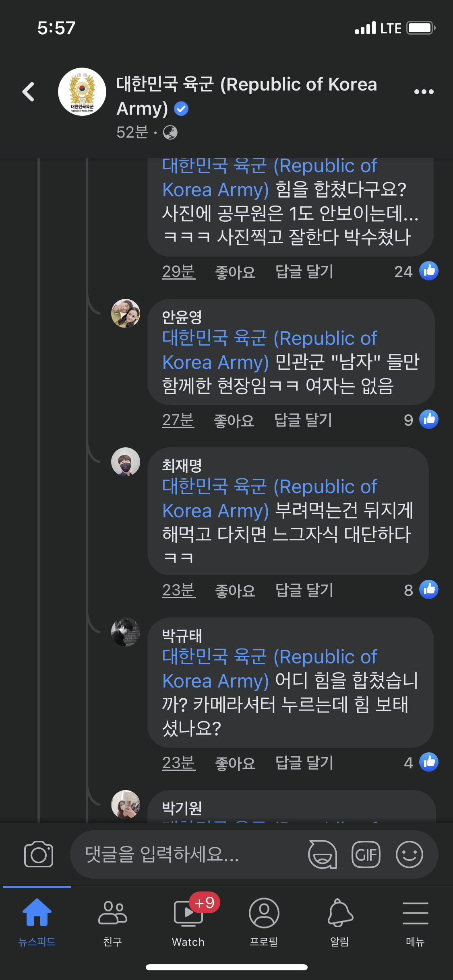
Task: Open Republic of Korea Army page avatar
Action: tap(82, 92)
